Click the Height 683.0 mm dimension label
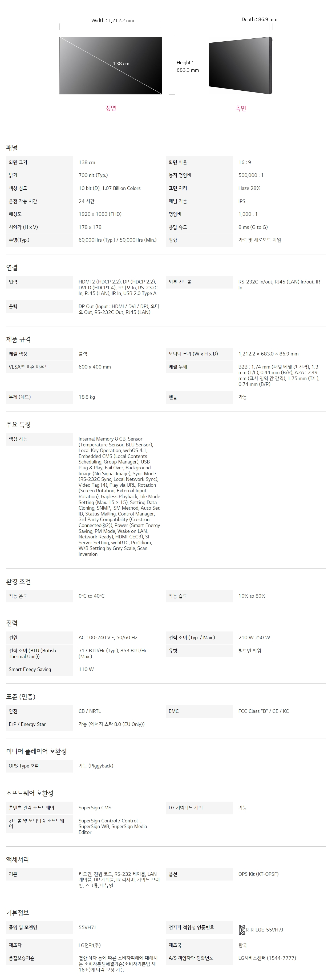Viewport: 332px width, 980px height. (188, 66)
